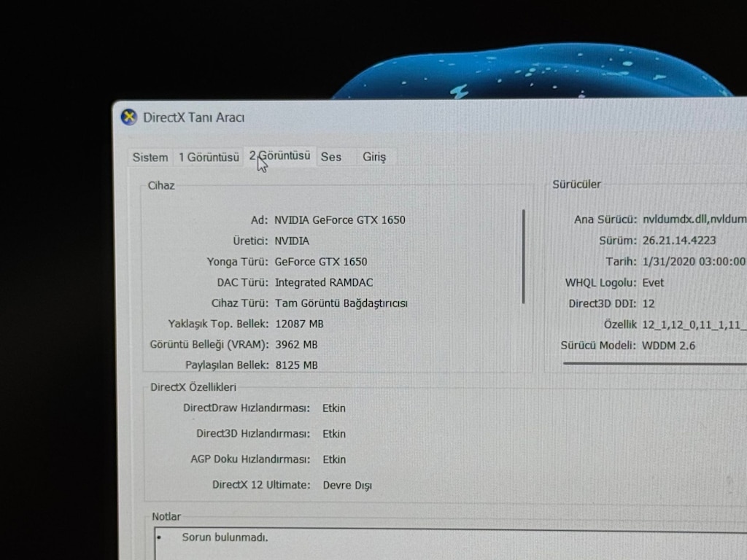Select the 12087 MB total memory value
This screenshot has height=560, width=747.
[x=299, y=324]
